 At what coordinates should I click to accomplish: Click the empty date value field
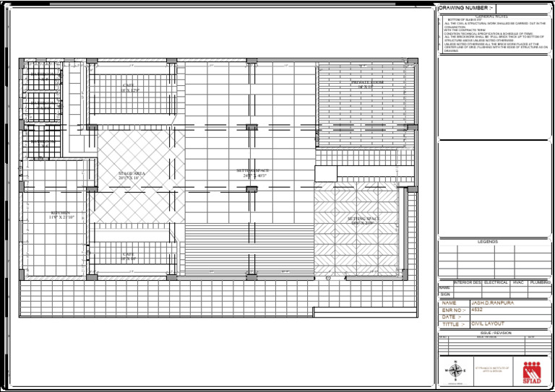pos(510,317)
